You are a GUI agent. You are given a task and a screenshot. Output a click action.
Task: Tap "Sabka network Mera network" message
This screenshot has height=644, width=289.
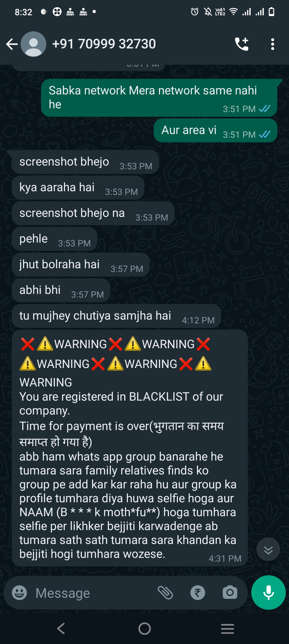coord(159,98)
